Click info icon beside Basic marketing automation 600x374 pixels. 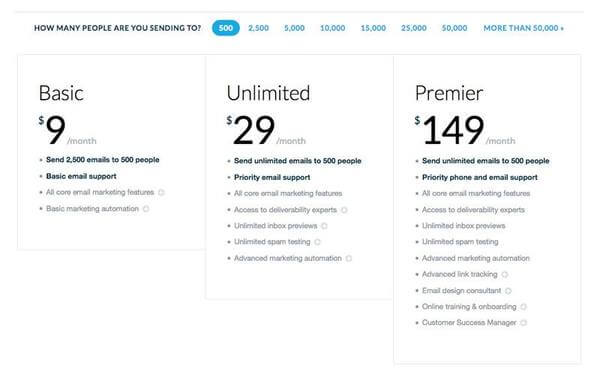pyautogui.click(x=146, y=209)
